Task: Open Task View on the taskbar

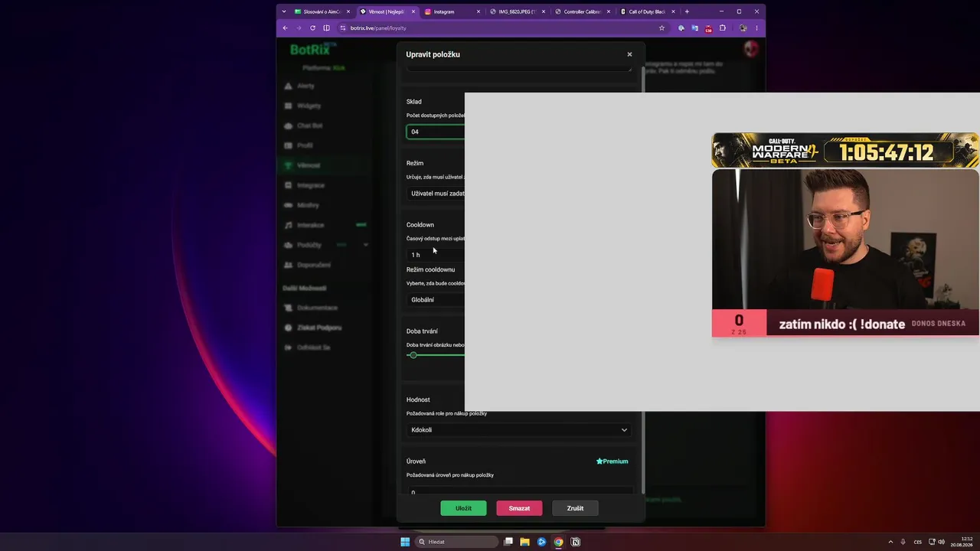Action: [x=508, y=542]
